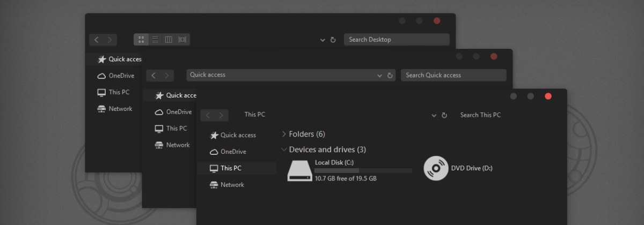Click the This PC address text
The width and height of the screenshot is (644, 225).
255,115
